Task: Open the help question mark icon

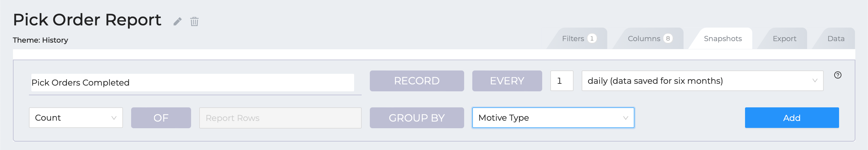Action: tap(838, 75)
